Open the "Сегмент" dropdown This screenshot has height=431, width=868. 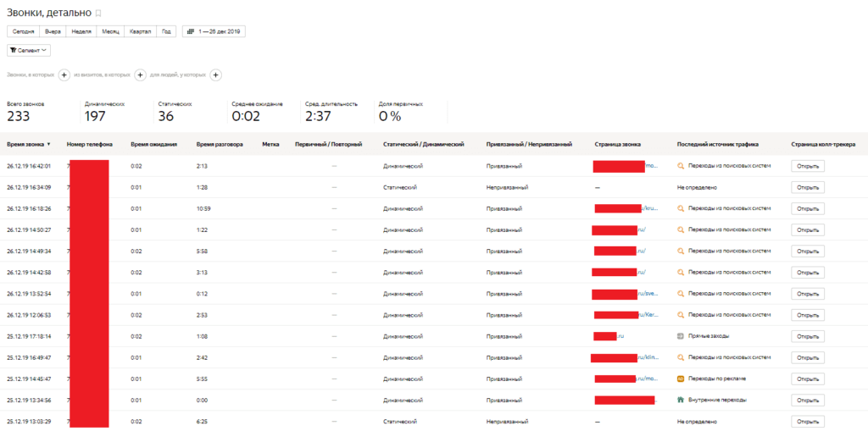coord(29,51)
